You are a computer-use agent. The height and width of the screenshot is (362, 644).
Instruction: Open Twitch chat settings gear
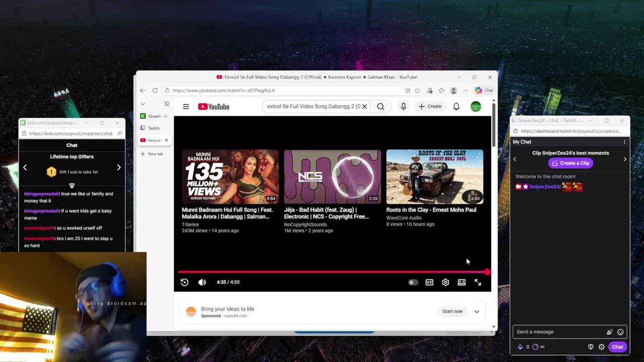[x=601, y=347]
